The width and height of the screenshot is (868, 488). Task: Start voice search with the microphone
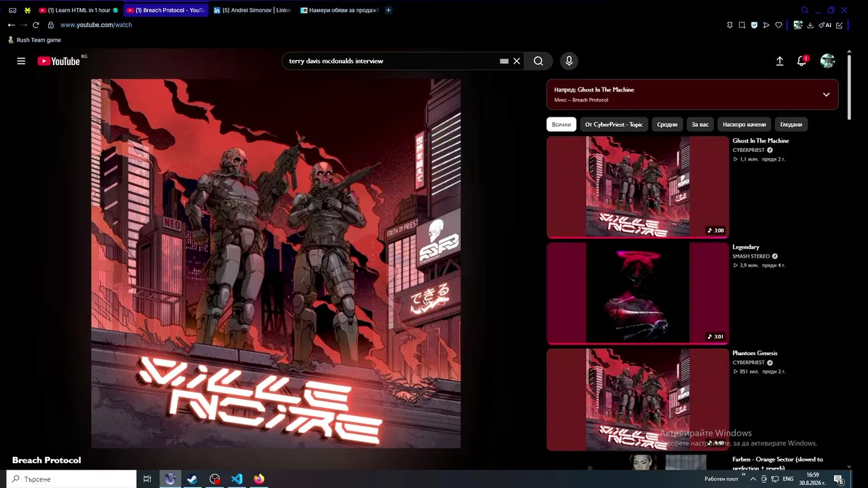[569, 61]
